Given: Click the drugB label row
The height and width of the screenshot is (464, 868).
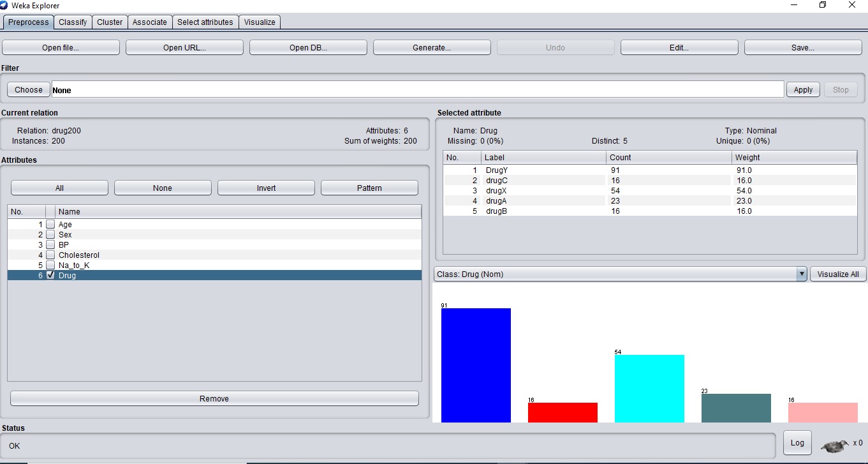Looking at the screenshot, I should click(650, 211).
